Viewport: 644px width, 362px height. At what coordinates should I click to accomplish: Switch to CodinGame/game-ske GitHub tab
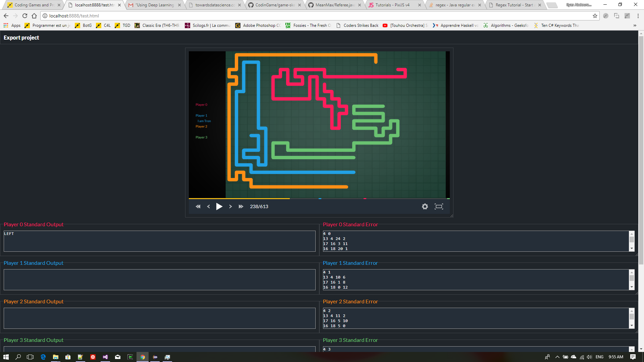(x=275, y=5)
